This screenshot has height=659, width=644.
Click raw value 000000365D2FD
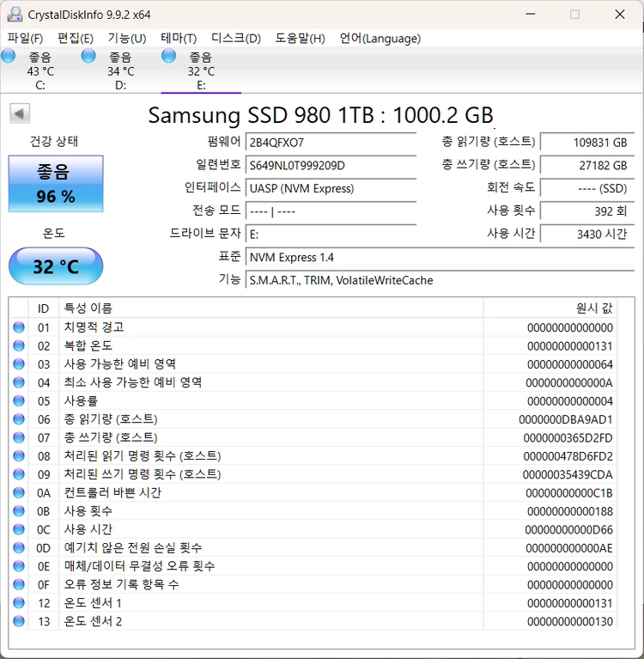pyautogui.click(x=568, y=438)
